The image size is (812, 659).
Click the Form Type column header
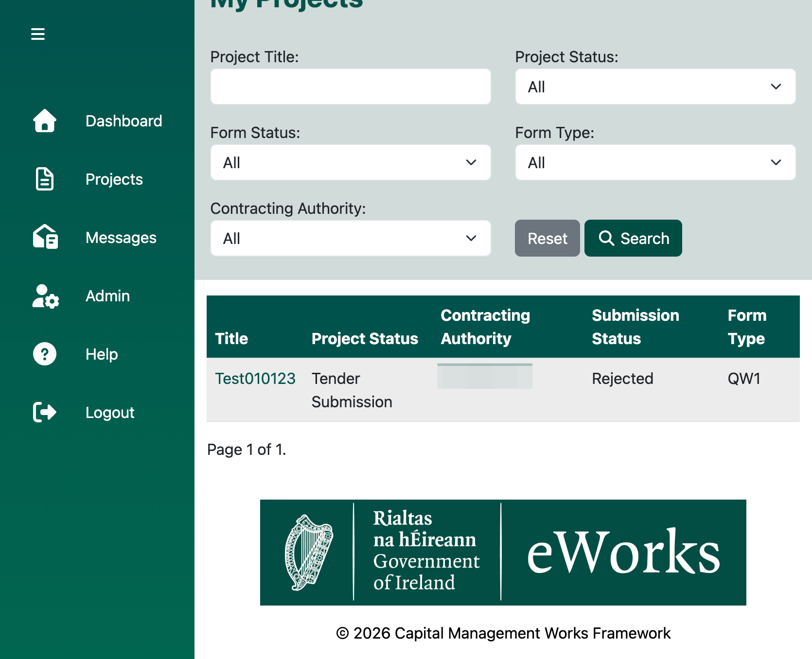tap(747, 327)
